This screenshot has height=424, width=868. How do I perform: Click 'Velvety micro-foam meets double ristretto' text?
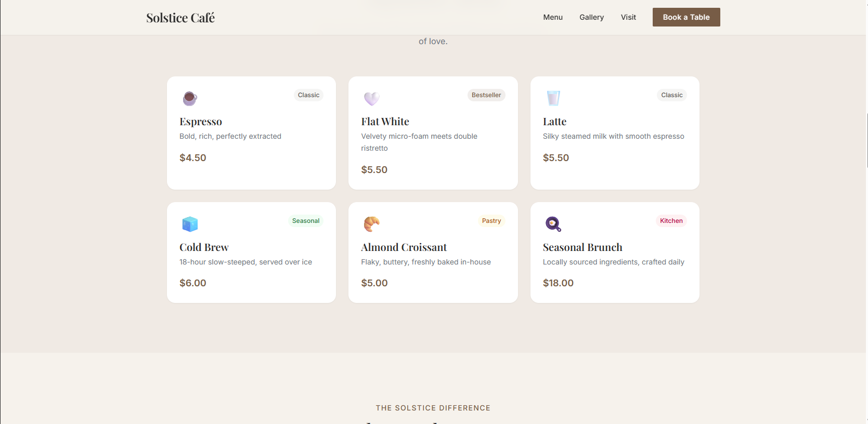coord(419,142)
